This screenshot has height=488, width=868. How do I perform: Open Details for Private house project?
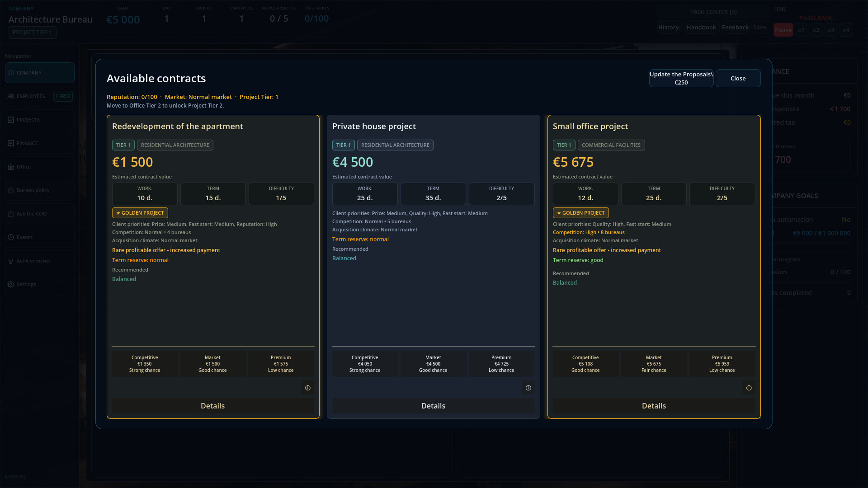(x=433, y=406)
